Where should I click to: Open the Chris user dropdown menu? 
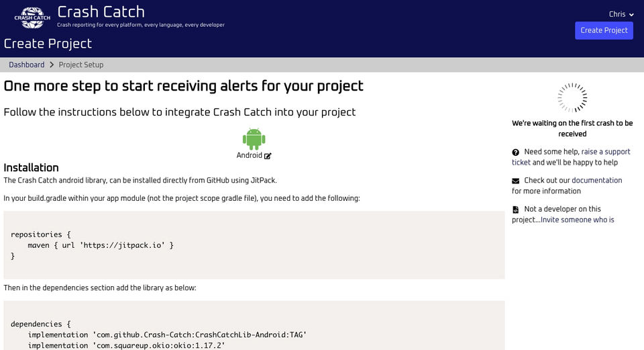click(x=621, y=14)
